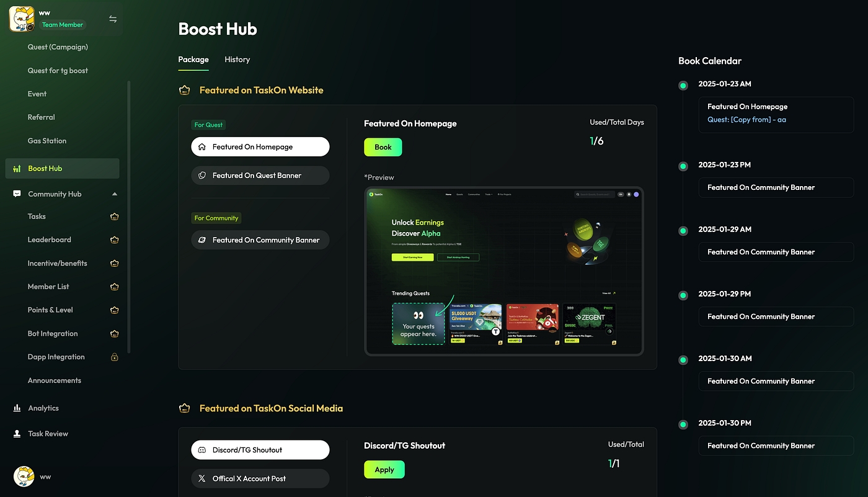Click the crown icon next to Leaderboard
The image size is (868, 497).
click(x=114, y=240)
